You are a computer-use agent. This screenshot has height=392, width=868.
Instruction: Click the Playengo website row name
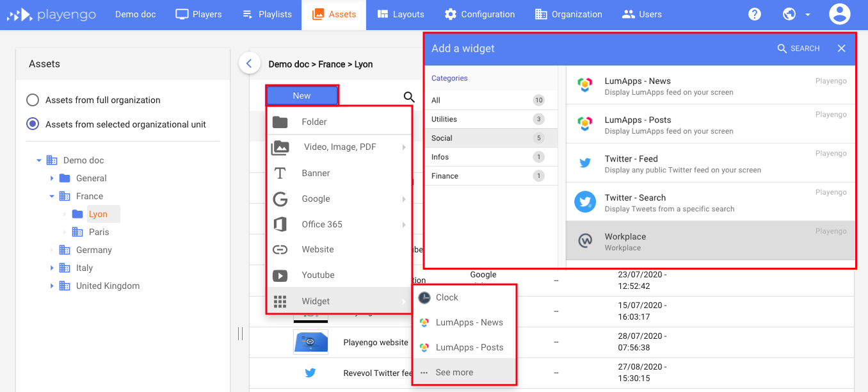[x=376, y=342]
